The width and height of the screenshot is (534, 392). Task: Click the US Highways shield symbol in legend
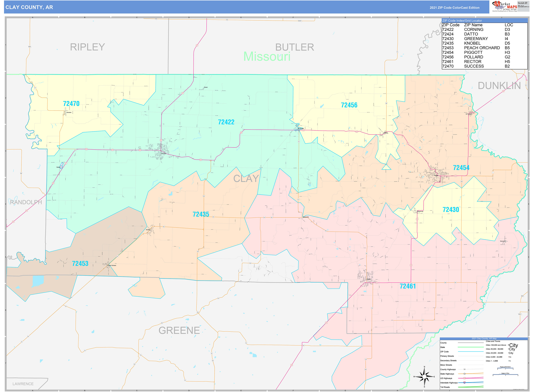[464, 378]
